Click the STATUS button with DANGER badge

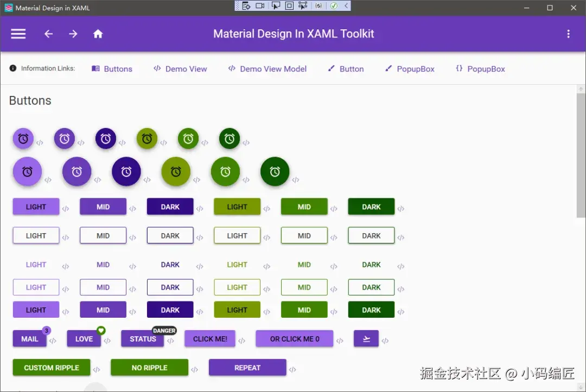point(142,339)
